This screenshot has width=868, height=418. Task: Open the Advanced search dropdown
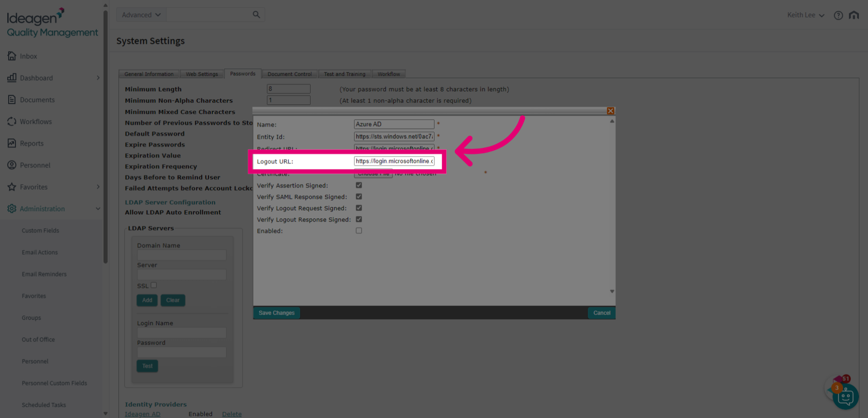[141, 15]
